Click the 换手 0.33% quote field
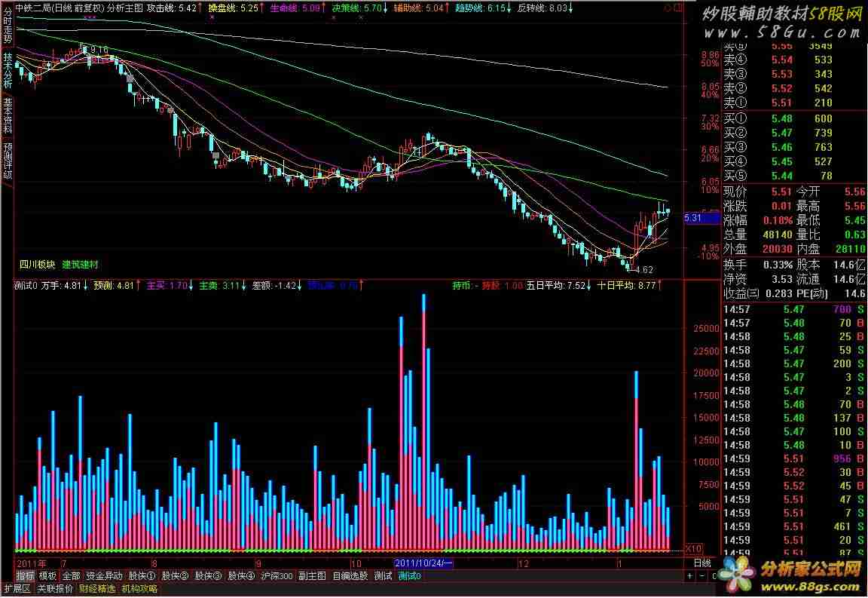 [758, 265]
